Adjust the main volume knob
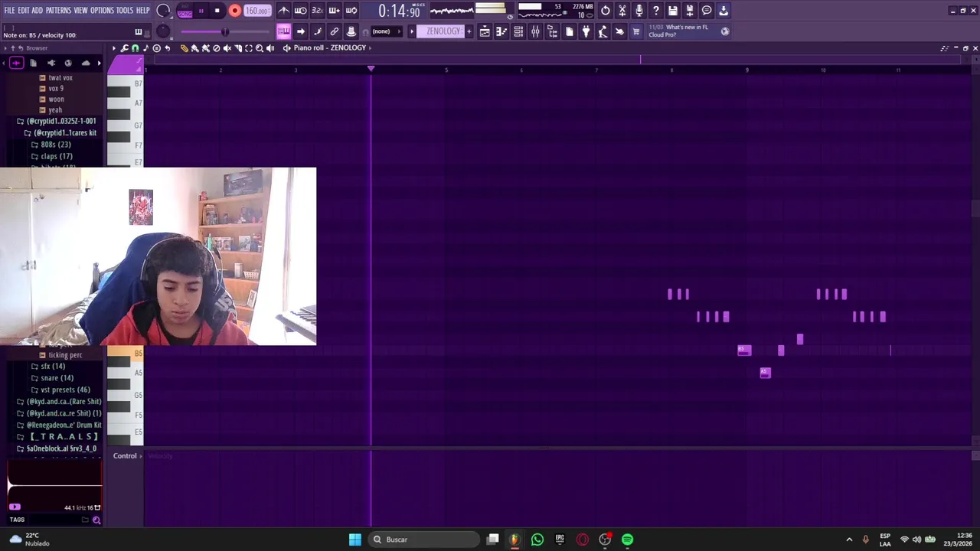Image resolution: width=980 pixels, height=551 pixels. click(163, 11)
